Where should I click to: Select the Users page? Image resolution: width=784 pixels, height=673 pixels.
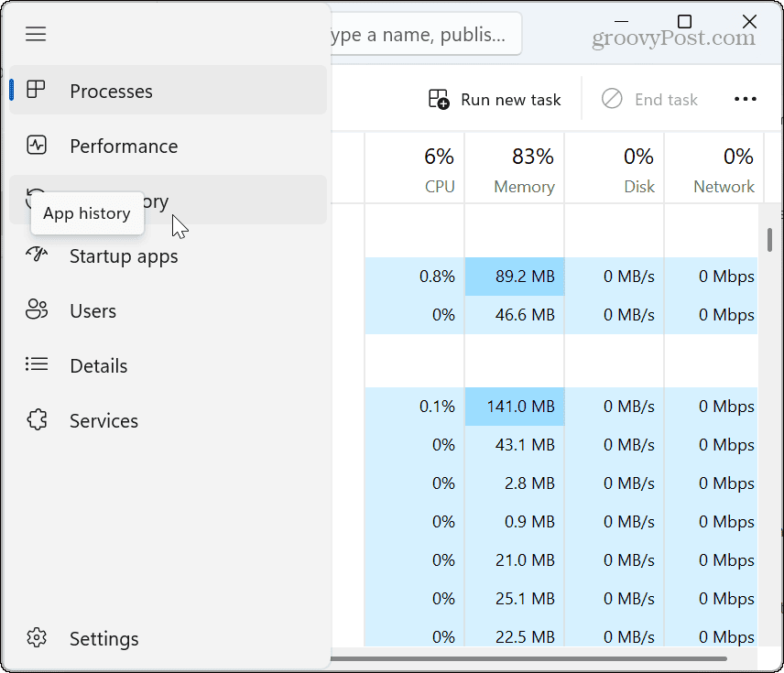[x=168, y=310]
